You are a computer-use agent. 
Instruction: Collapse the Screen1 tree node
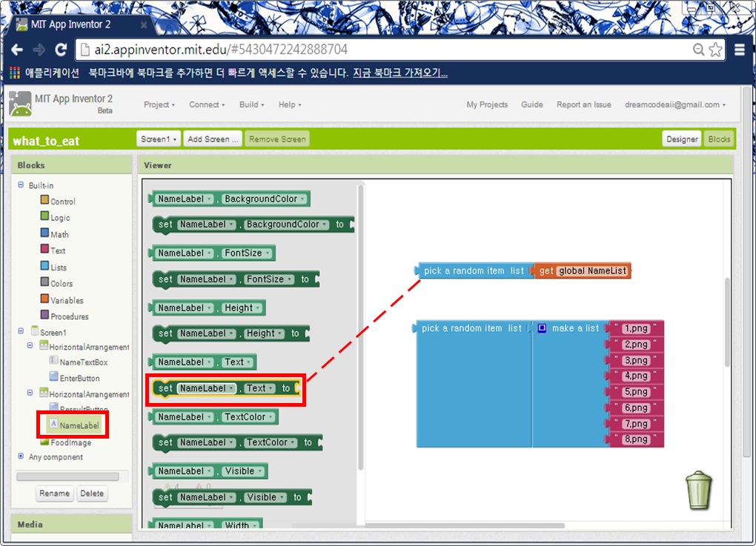click(21, 331)
